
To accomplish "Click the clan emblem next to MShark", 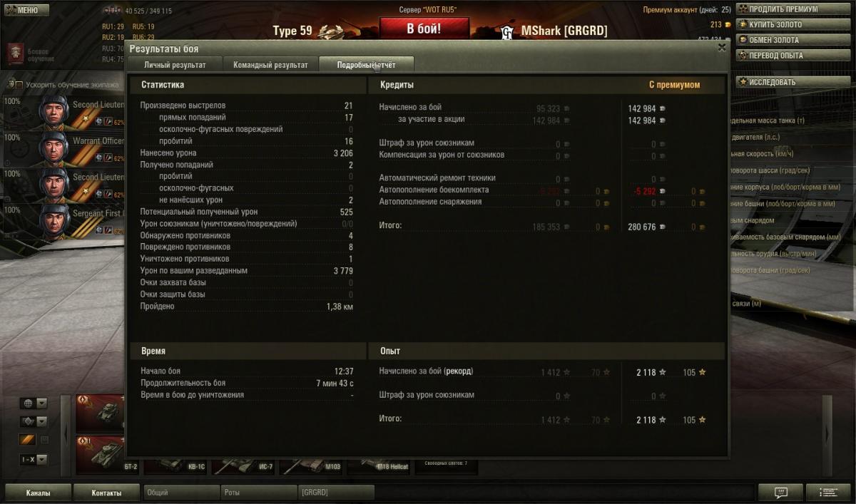I will click(507, 32).
